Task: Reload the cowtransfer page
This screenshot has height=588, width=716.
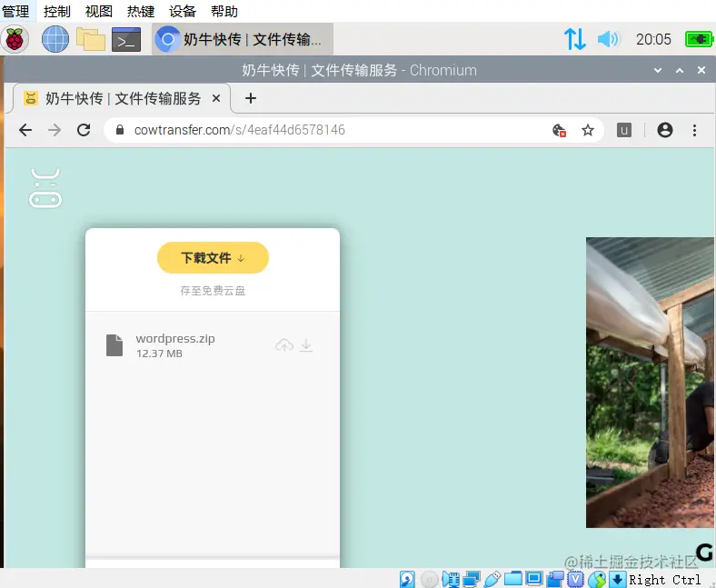Action: click(x=84, y=130)
